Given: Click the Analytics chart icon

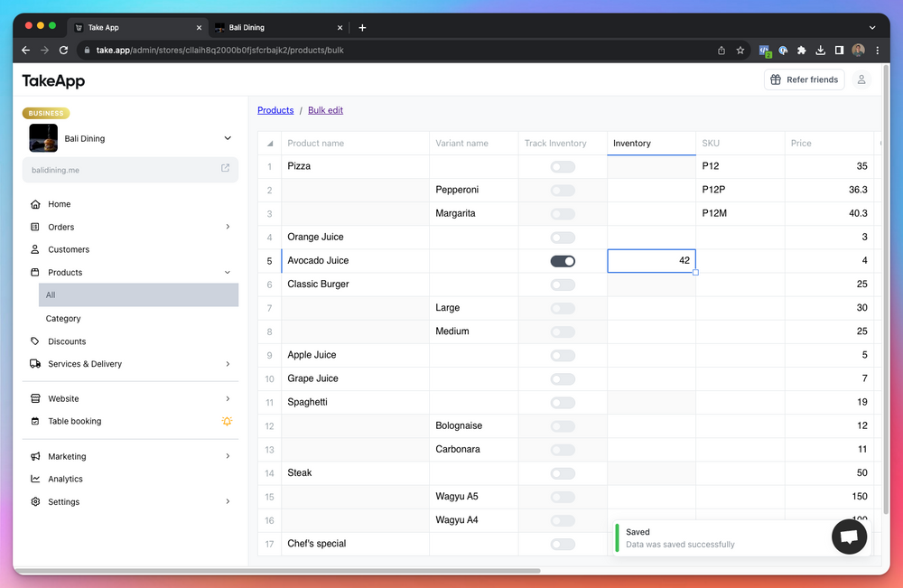Looking at the screenshot, I should click(35, 479).
